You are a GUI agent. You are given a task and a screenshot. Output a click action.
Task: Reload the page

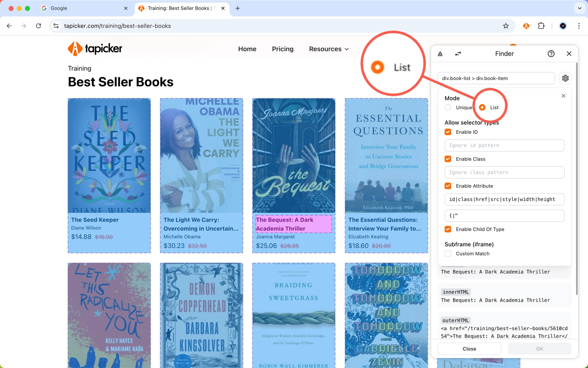[38, 26]
